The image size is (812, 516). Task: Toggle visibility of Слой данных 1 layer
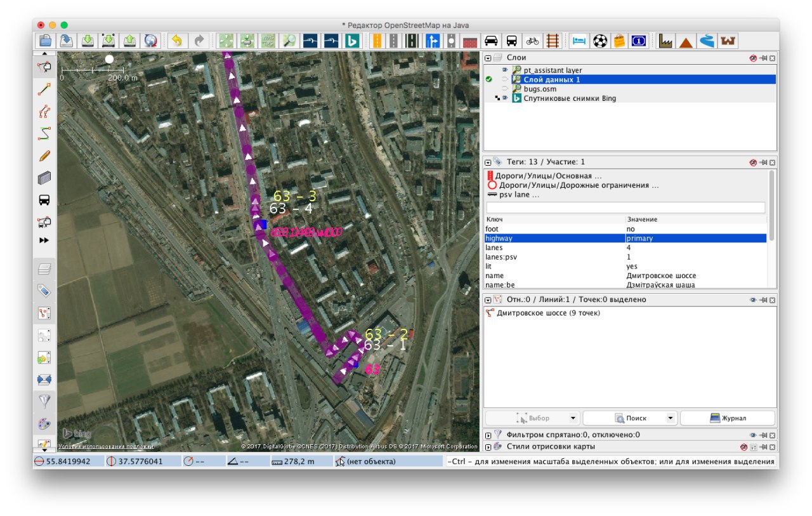pyautogui.click(x=505, y=80)
